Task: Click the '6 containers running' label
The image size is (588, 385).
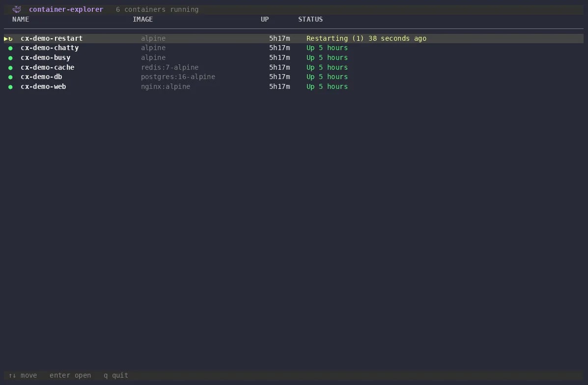Action: pyautogui.click(x=157, y=9)
